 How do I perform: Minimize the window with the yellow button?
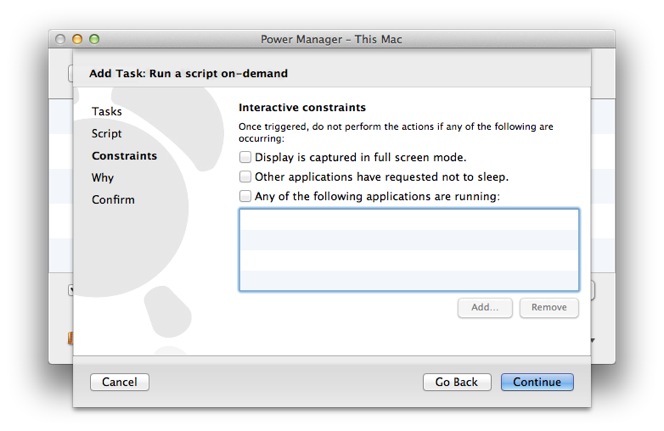tap(77, 39)
